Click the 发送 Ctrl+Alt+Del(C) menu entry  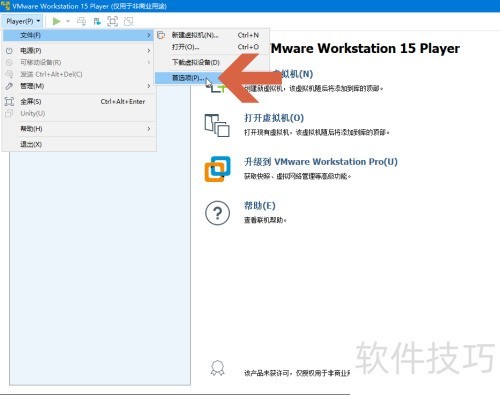[x=78, y=74]
